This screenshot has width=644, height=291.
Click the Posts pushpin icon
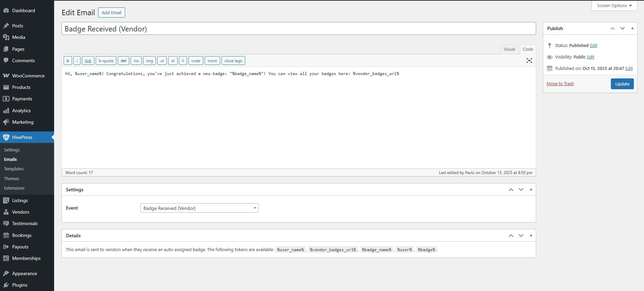click(x=6, y=26)
